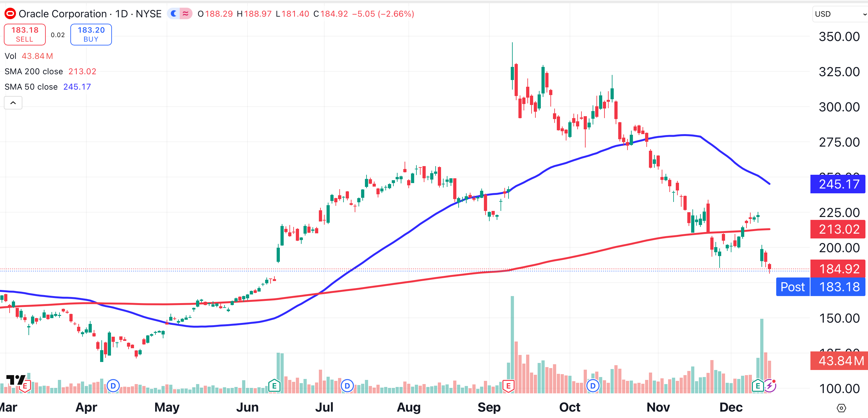
Task: Select the SMA 50 close legend
Action: [31, 87]
